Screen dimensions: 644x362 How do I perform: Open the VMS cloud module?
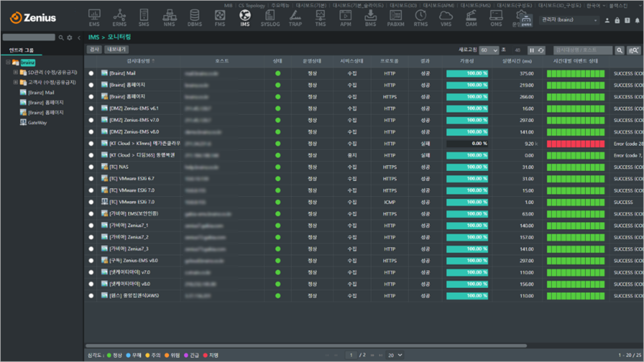pyautogui.click(x=446, y=18)
